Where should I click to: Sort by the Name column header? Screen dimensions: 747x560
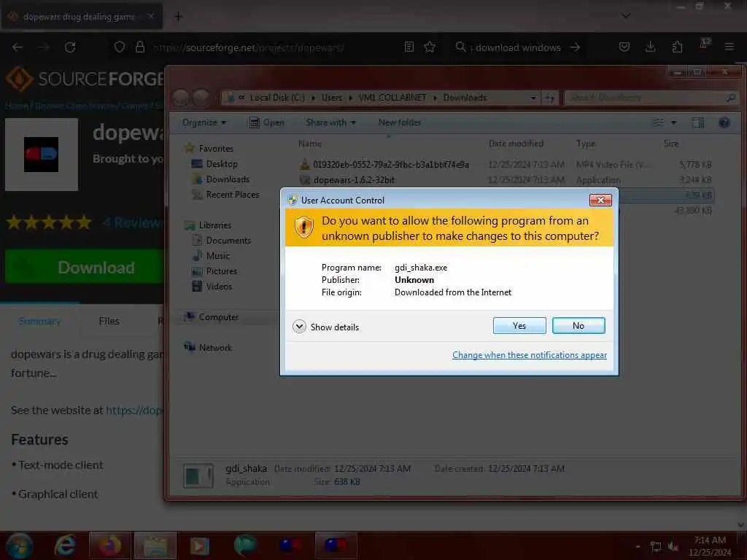309,144
